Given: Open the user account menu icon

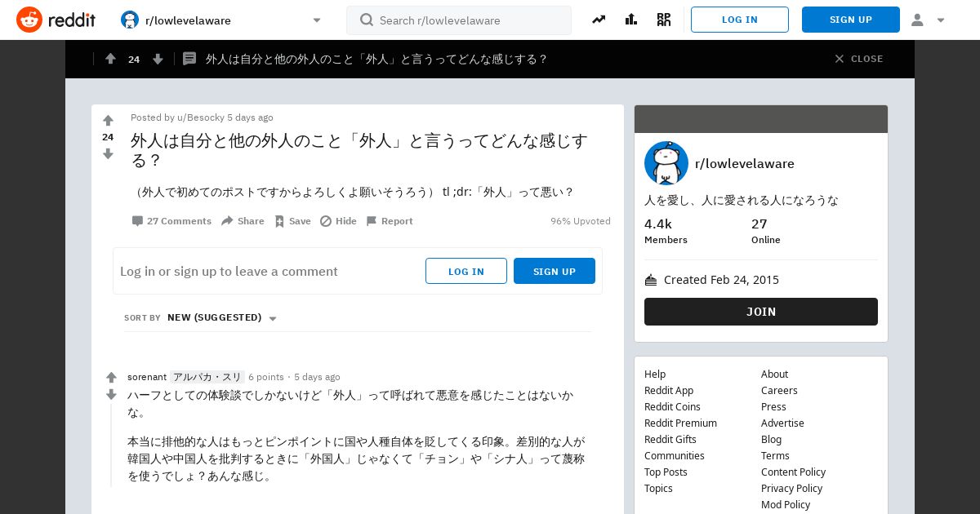Looking at the screenshot, I should tap(917, 20).
